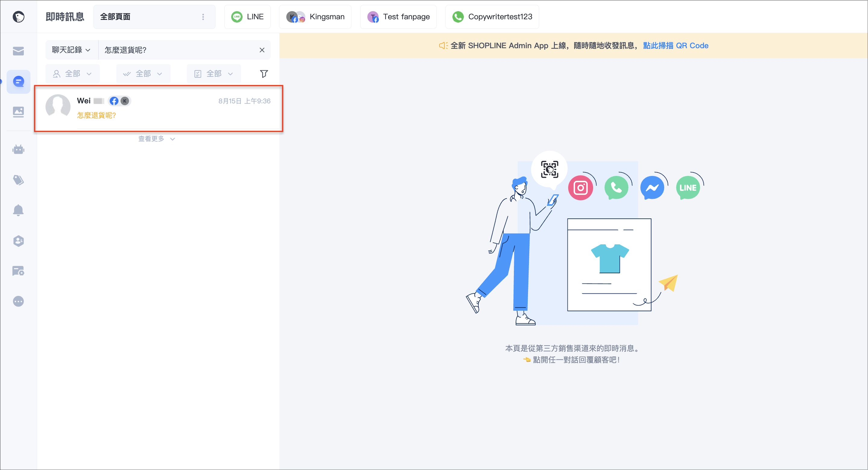Clear the search text with the X button
The image size is (868, 470).
point(262,50)
